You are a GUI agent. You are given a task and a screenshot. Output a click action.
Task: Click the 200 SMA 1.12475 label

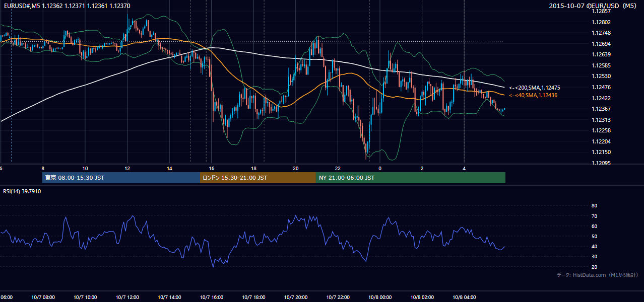click(x=535, y=88)
